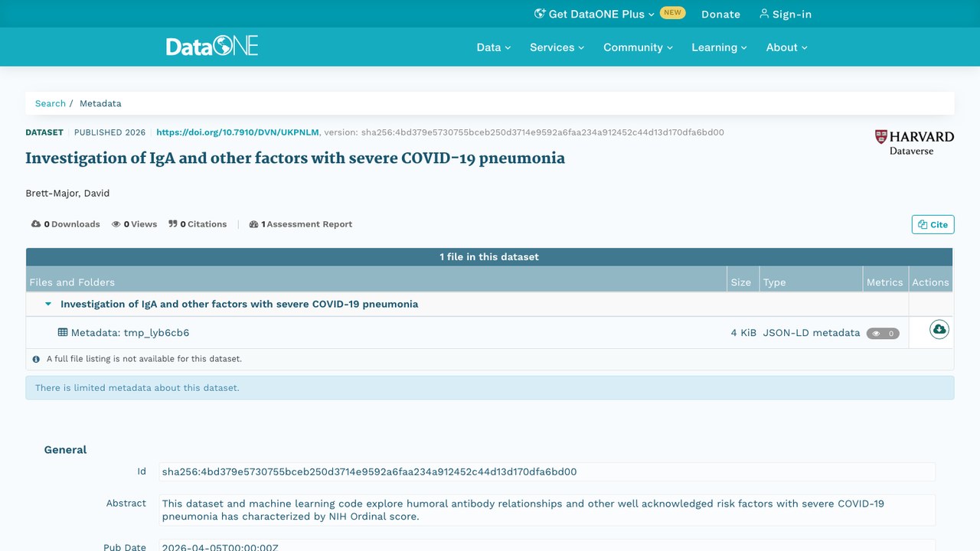Select the author name Brett-Major, David
The width and height of the screenshot is (980, 551).
coord(67,194)
